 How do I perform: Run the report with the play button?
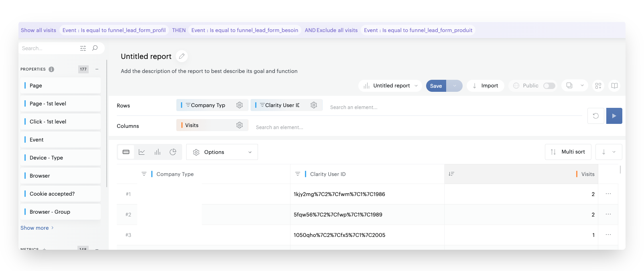coord(614,116)
